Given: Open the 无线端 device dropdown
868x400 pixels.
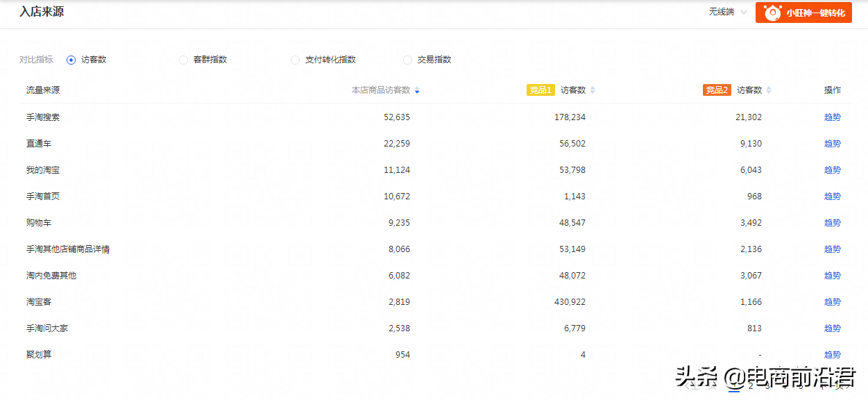Looking at the screenshot, I should click(x=728, y=12).
